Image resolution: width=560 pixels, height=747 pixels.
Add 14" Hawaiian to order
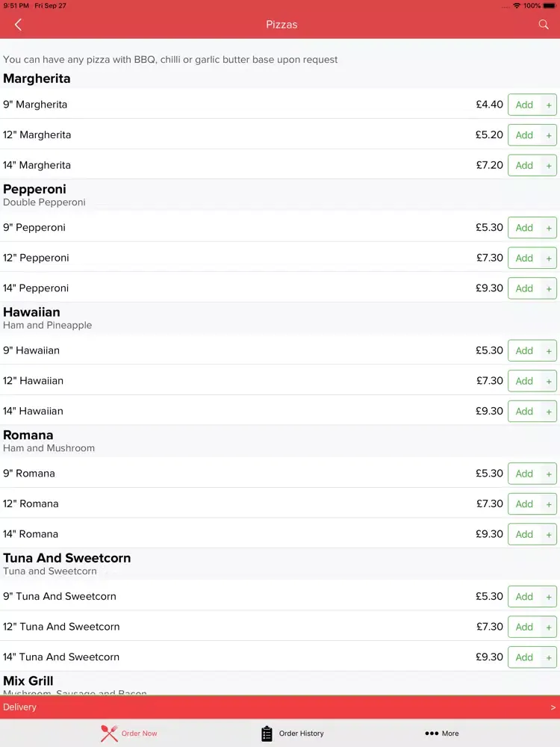point(524,412)
